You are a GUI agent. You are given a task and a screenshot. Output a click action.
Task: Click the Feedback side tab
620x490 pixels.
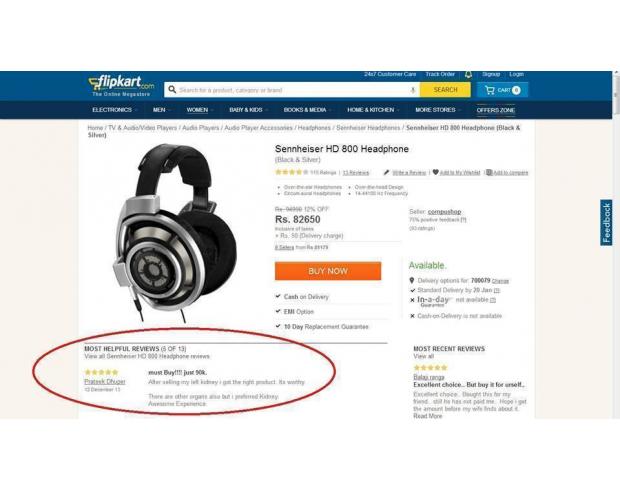(x=606, y=222)
